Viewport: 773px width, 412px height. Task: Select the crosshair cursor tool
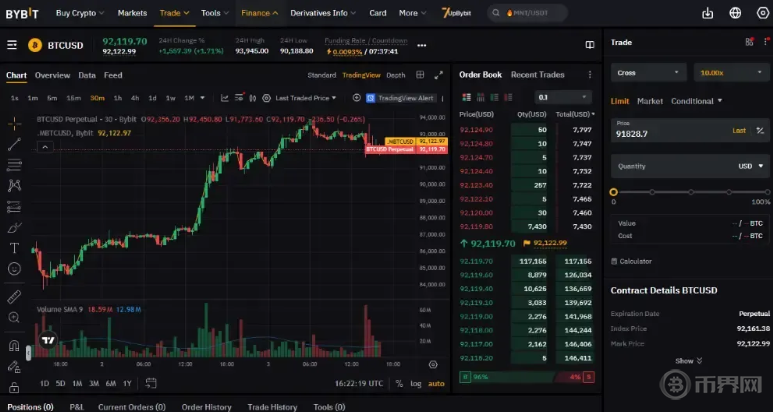[14, 124]
